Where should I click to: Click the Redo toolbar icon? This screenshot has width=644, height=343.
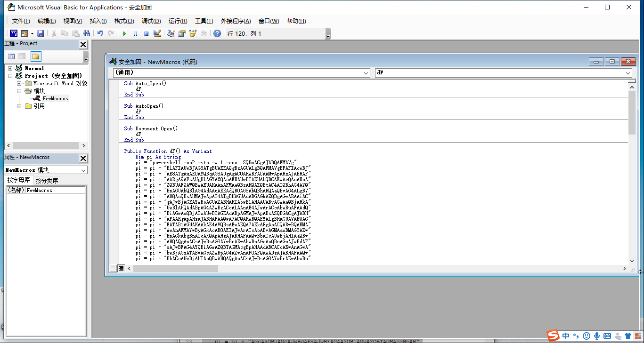coord(111,33)
